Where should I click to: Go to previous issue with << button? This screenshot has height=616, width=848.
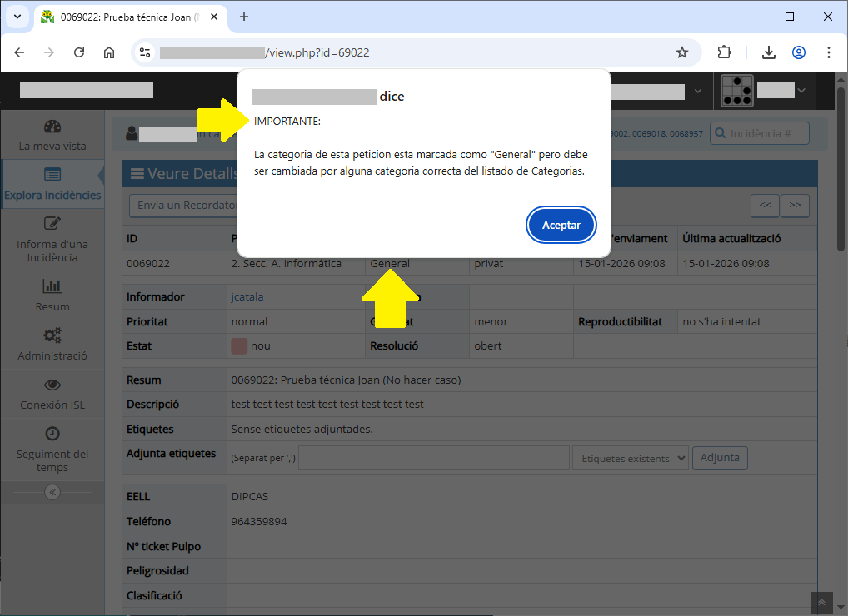click(x=765, y=205)
